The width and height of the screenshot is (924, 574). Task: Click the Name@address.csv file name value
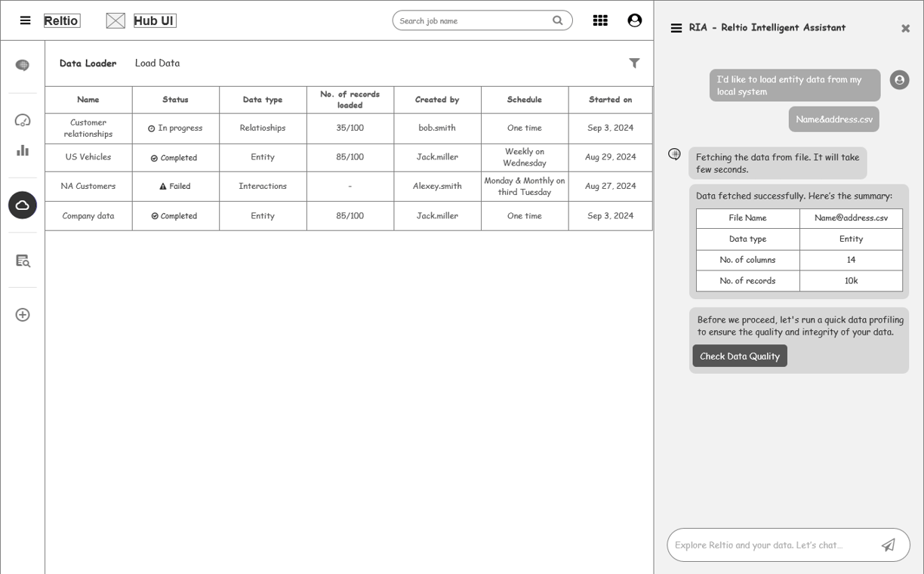[x=852, y=218]
